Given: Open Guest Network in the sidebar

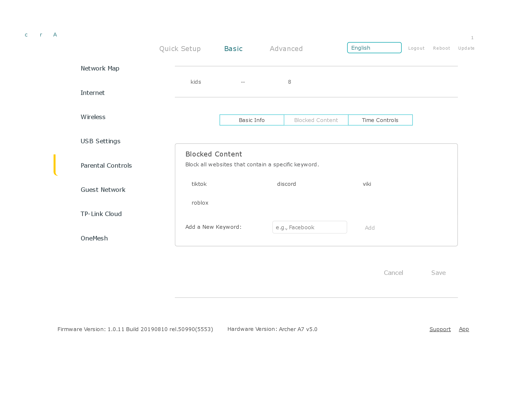Looking at the screenshot, I should coord(103,190).
